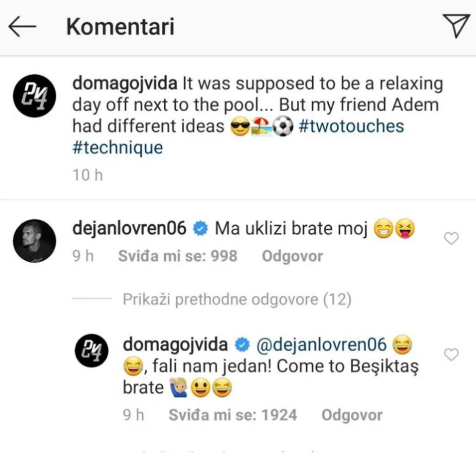View likes count 1924 on Vida's reply
The width and height of the screenshot is (476, 454).
pos(233,415)
